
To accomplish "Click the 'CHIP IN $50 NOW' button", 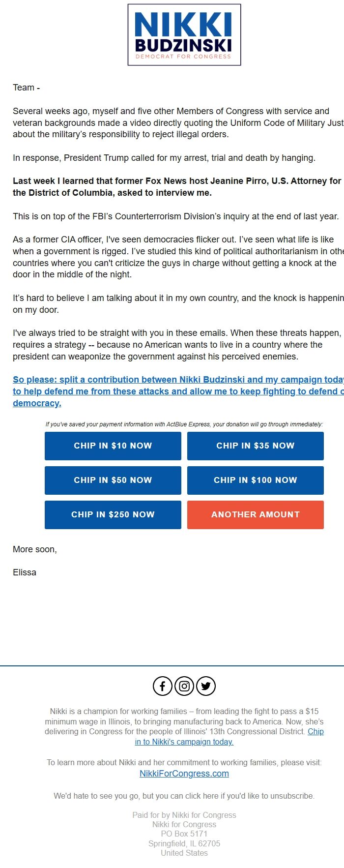I will (x=112, y=480).
